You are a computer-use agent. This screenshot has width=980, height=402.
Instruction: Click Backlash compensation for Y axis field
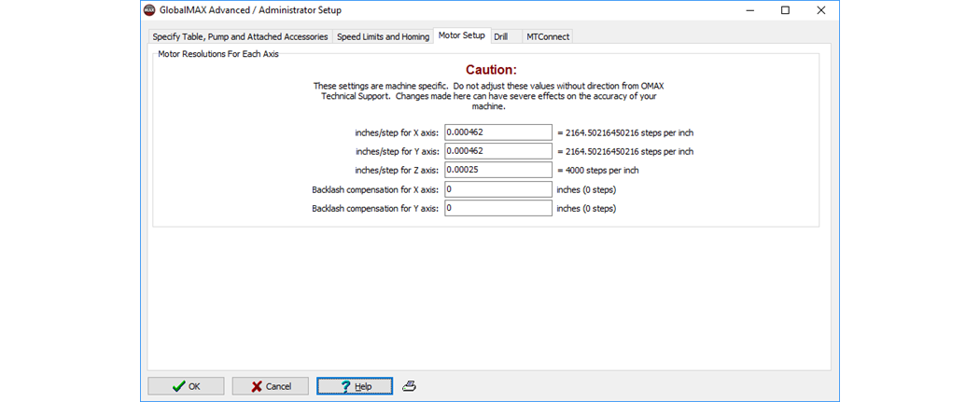click(498, 208)
